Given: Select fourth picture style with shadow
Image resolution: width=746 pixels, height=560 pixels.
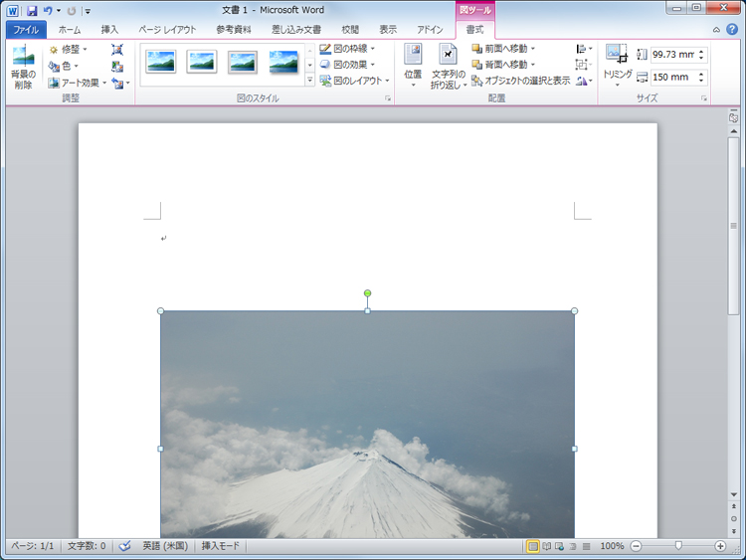Looking at the screenshot, I should (x=283, y=62).
